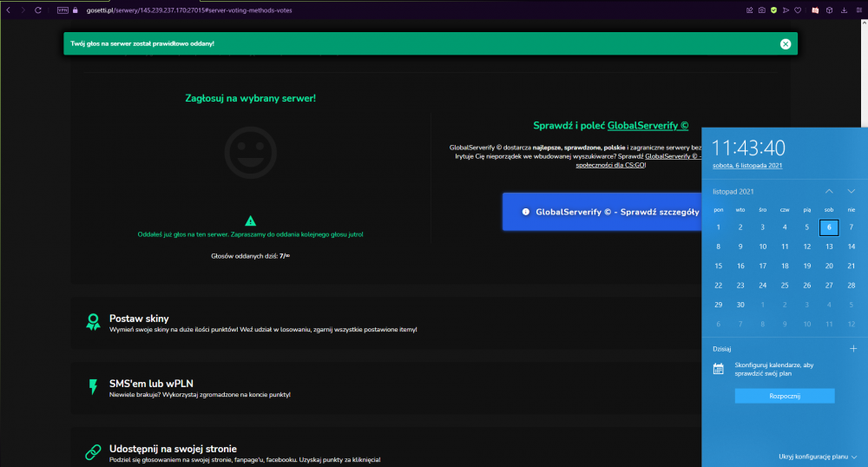Collapse agenda via 'Ukryj konfigurację planu'
The height and width of the screenshot is (467, 868).
[818, 457]
